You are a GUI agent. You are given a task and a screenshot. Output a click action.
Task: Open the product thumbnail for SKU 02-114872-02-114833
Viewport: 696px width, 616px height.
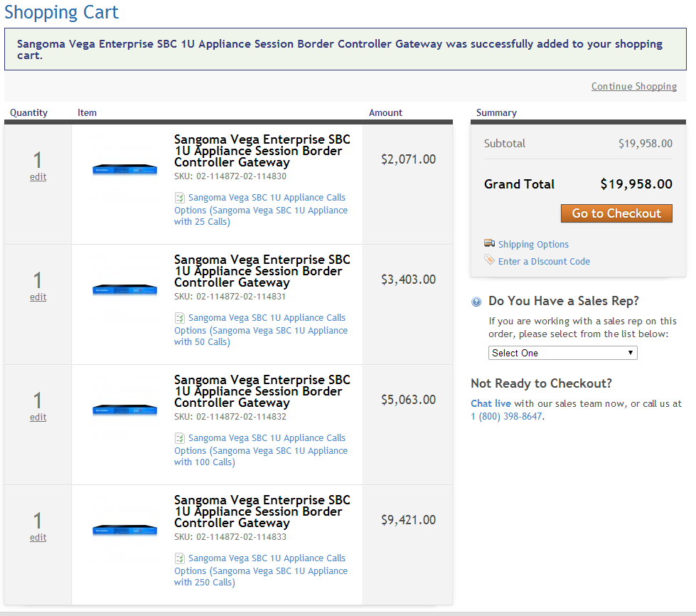click(124, 530)
